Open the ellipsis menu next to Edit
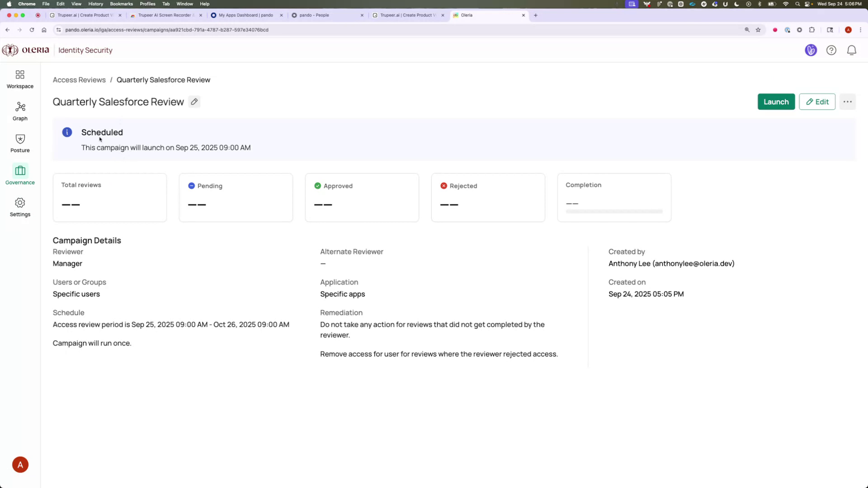 point(847,102)
